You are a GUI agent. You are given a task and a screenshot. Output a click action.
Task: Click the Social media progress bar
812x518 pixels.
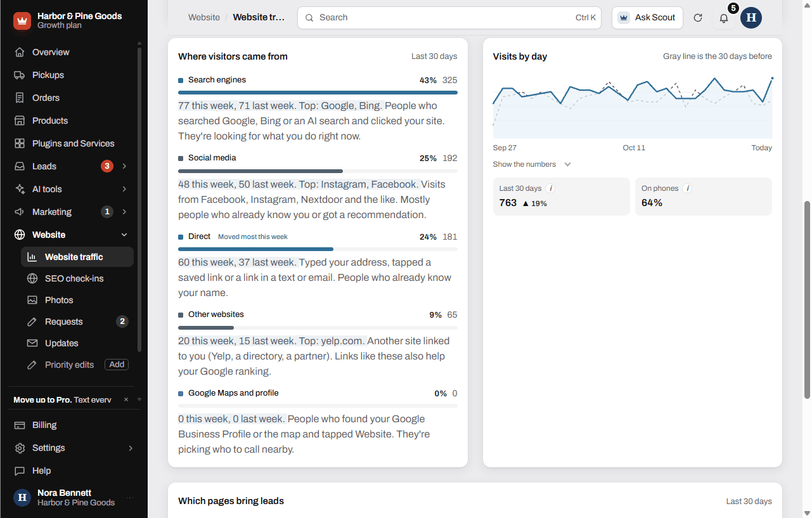coord(318,171)
